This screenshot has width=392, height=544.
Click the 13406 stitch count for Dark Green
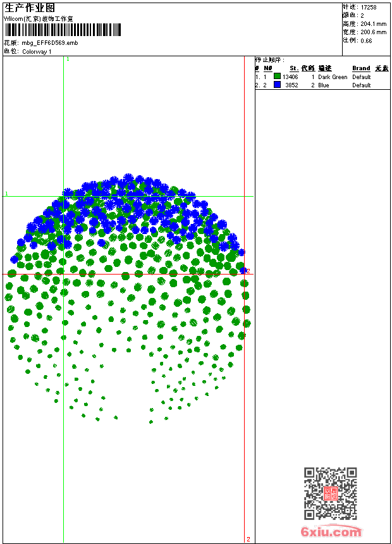290,77
